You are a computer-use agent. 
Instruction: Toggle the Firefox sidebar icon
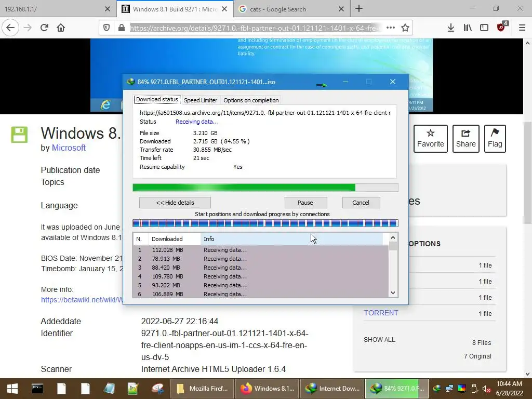tap(484, 28)
